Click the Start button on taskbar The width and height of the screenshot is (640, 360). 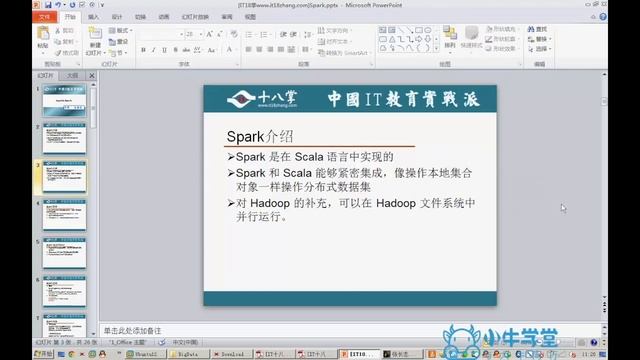(43, 354)
